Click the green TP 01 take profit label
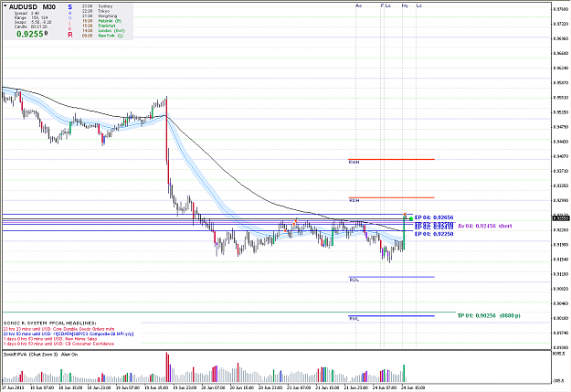This screenshot has height=392, width=571. (489, 315)
